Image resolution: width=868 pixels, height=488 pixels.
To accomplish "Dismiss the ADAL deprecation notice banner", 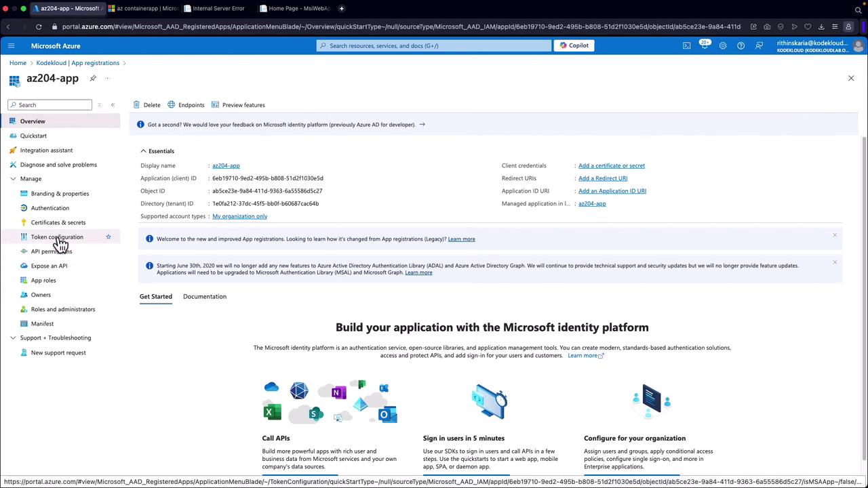I will click(835, 262).
